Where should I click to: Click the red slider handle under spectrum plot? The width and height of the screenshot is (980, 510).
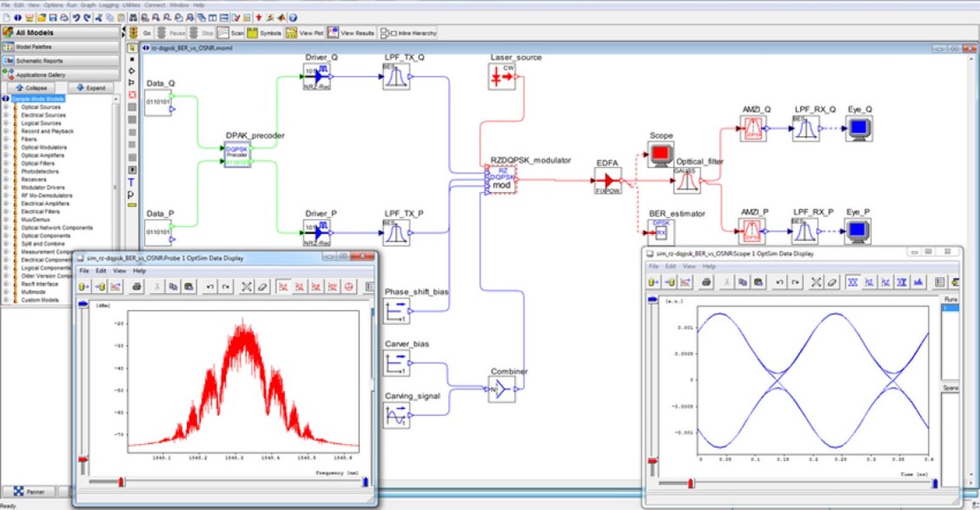point(121,482)
